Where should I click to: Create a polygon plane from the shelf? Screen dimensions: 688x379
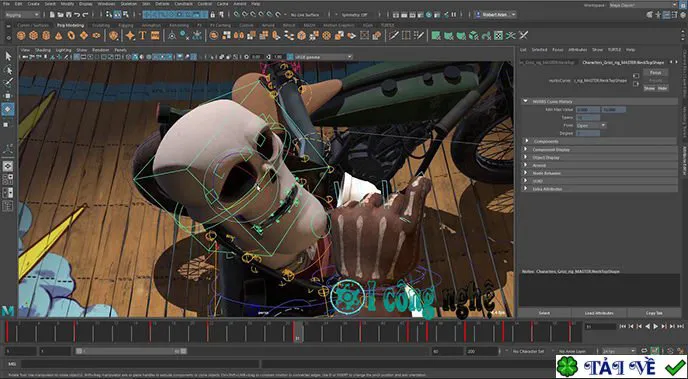pyautogui.click(x=84, y=36)
